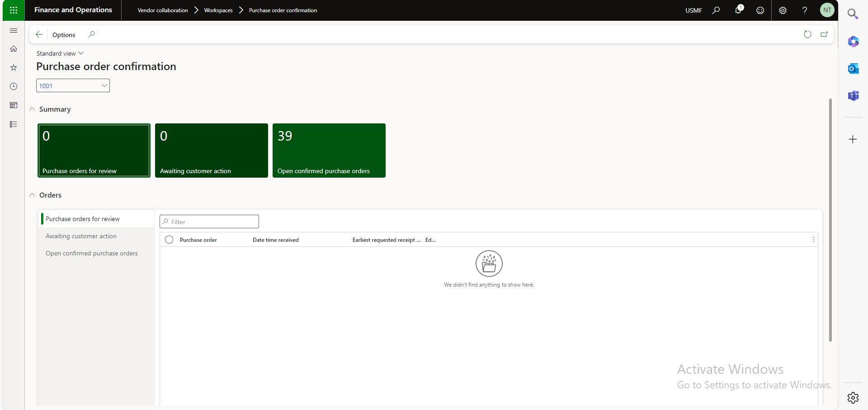Open the 39 Open confirmed purchase orders tile
The image size is (868, 410).
(329, 151)
